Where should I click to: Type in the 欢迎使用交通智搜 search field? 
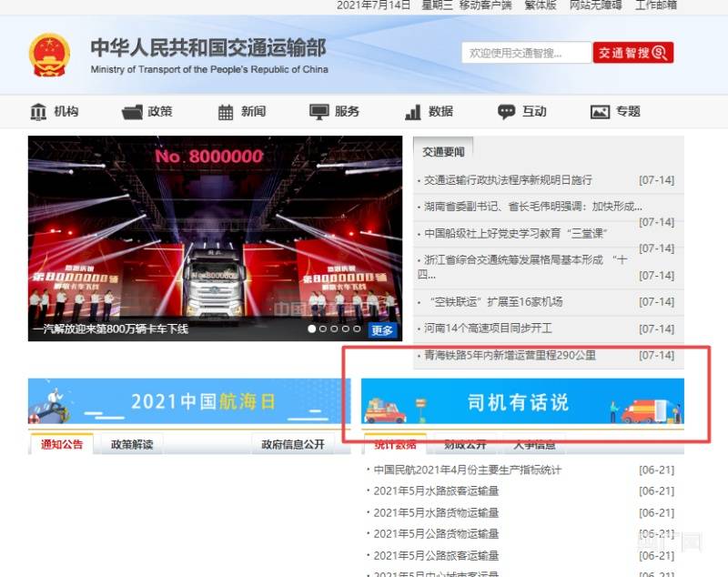point(525,53)
